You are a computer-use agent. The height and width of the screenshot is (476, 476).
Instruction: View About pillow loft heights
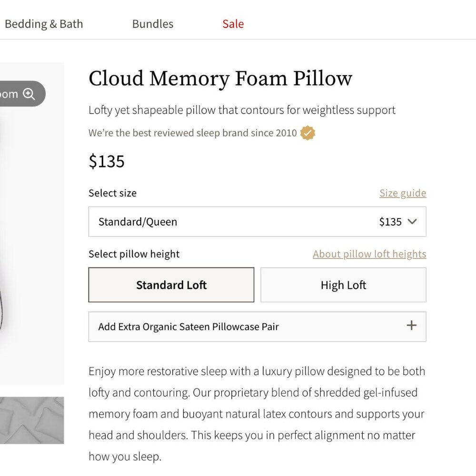pos(369,254)
